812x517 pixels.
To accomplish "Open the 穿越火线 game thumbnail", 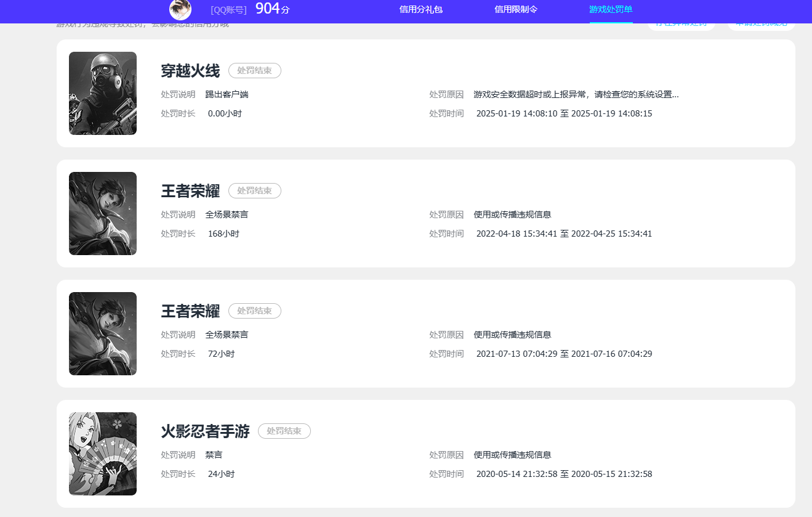I will coord(102,93).
